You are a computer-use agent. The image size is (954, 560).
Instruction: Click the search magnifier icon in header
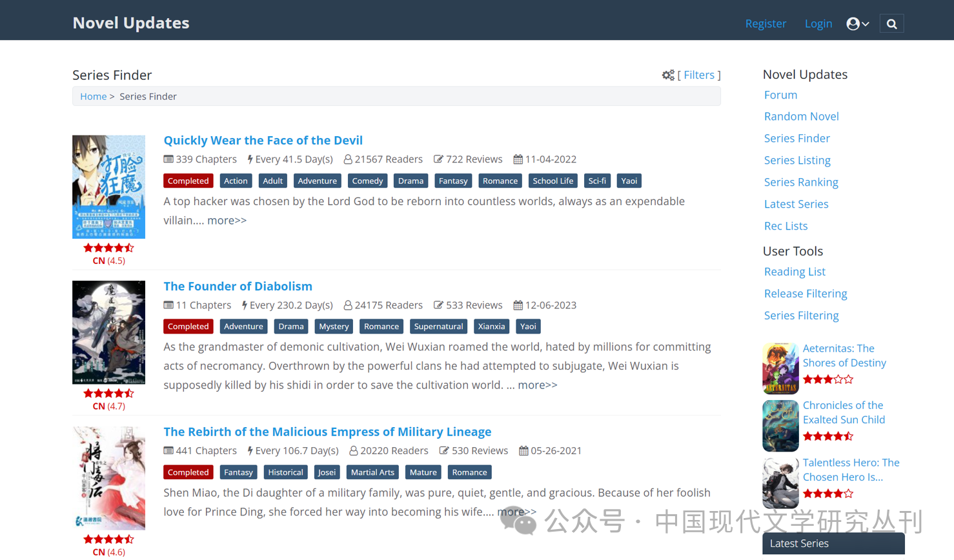click(x=891, y=24)
